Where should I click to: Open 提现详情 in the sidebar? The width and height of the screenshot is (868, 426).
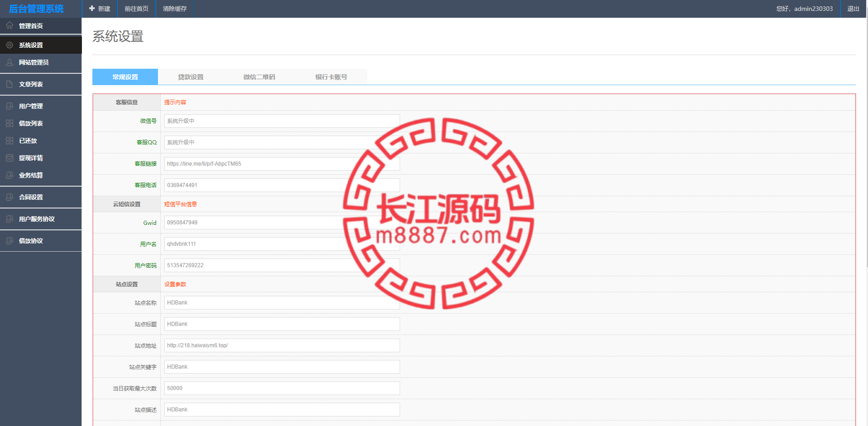click(x=41, y=158)
